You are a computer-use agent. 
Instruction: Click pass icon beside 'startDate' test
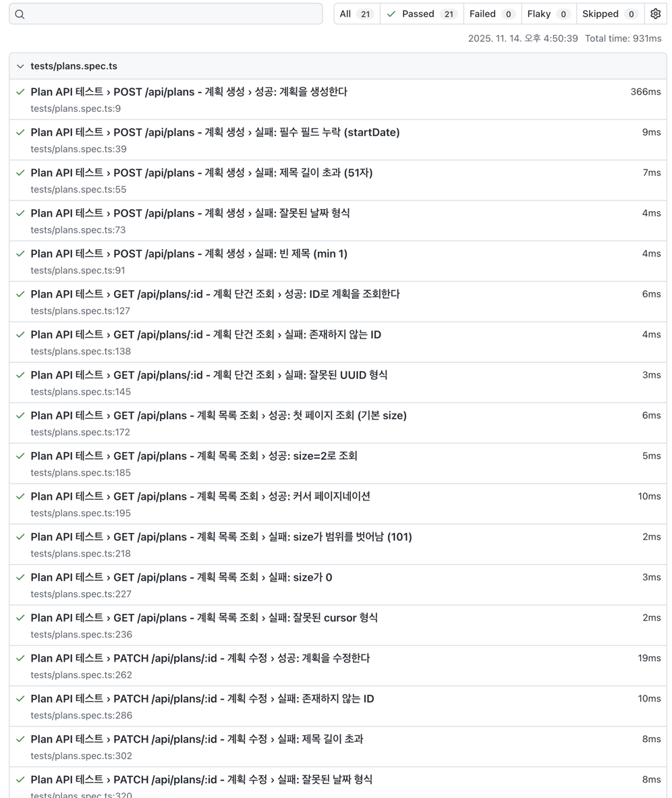click(20, 132)
